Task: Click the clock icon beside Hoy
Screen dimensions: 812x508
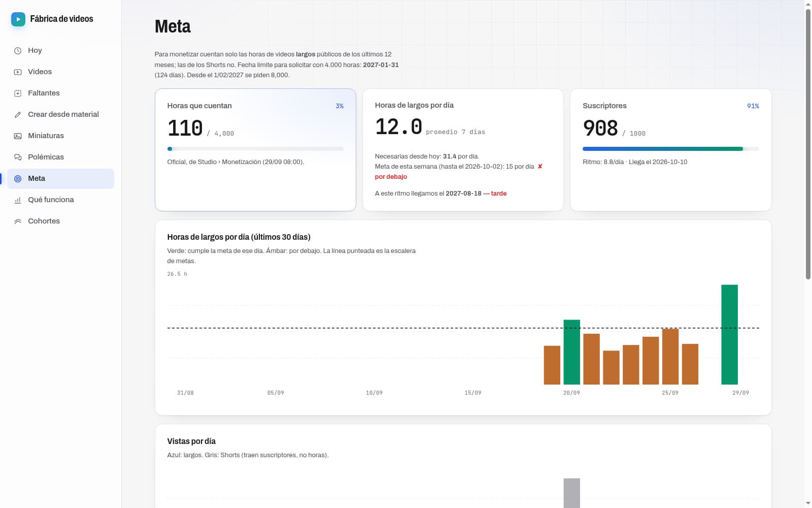Action: (18, 51)
